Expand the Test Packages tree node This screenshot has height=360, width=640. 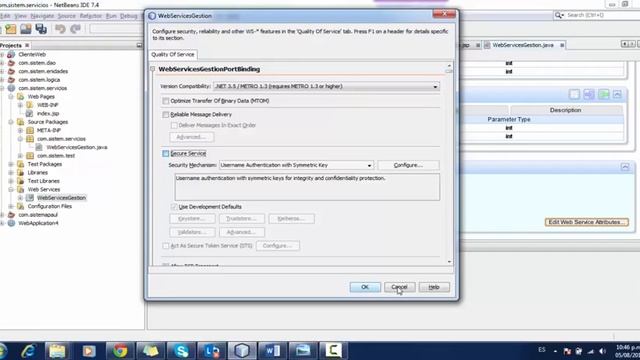[x=11, y=164]
